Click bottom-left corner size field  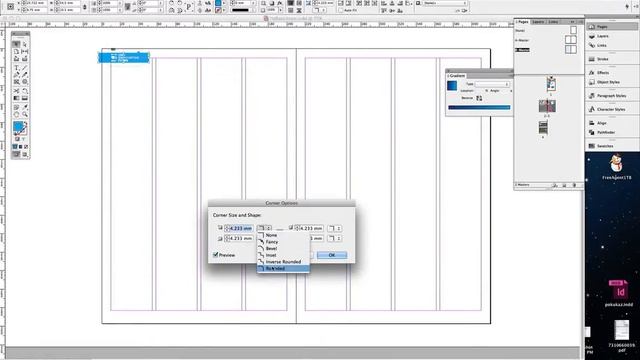point(241,238)
